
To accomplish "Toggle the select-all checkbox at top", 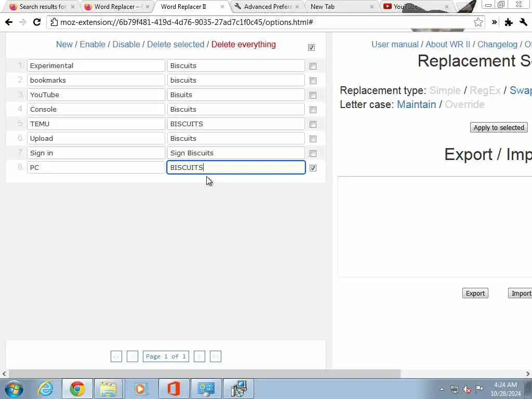I will pyautogui.click(x=312, y=47).
